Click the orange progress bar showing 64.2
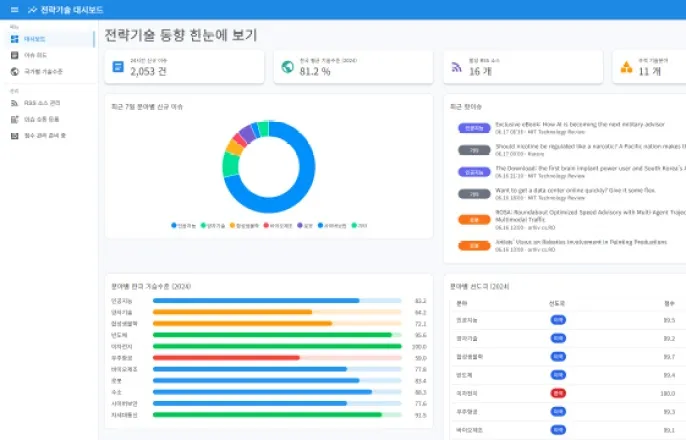This screenshot has width=686, height=440. tap(277, 312)
